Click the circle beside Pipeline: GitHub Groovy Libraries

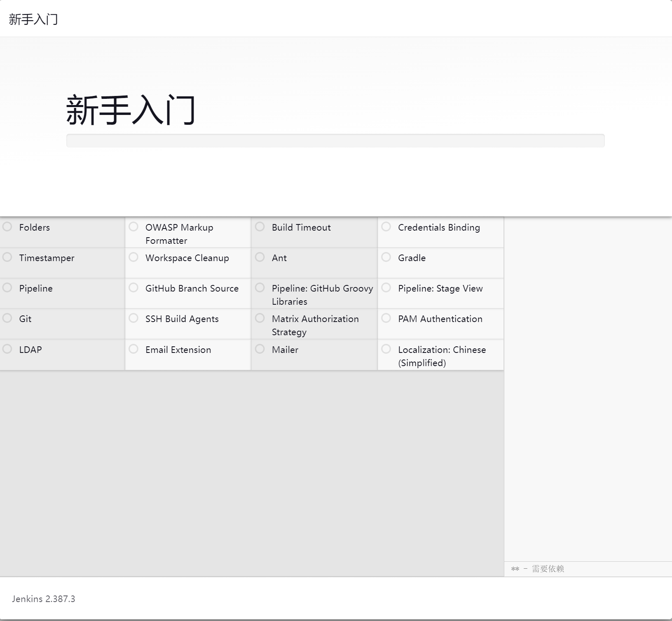click(x=260, y=287)
